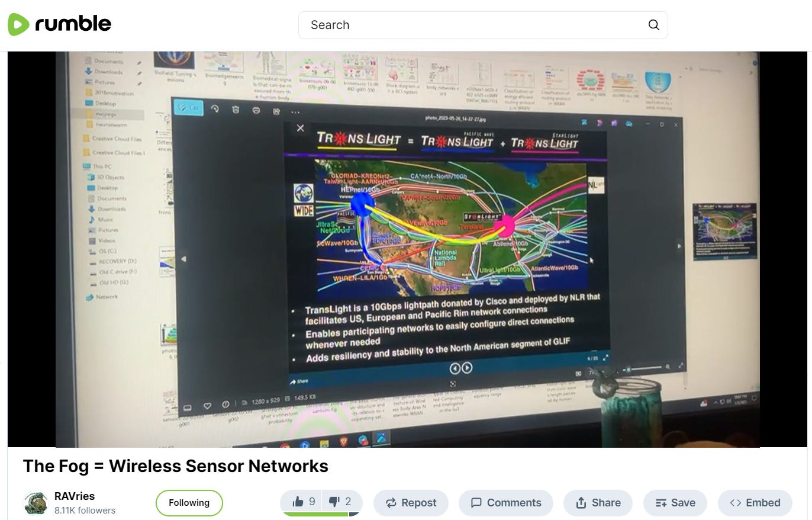Toggle the Following button for RAVries

pos(189,503)
